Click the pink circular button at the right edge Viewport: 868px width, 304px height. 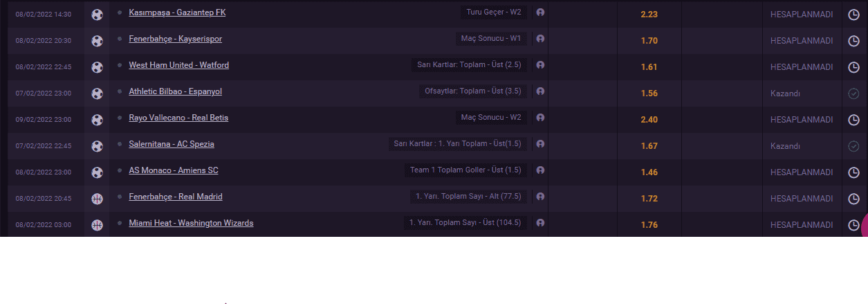coord(863,226)
